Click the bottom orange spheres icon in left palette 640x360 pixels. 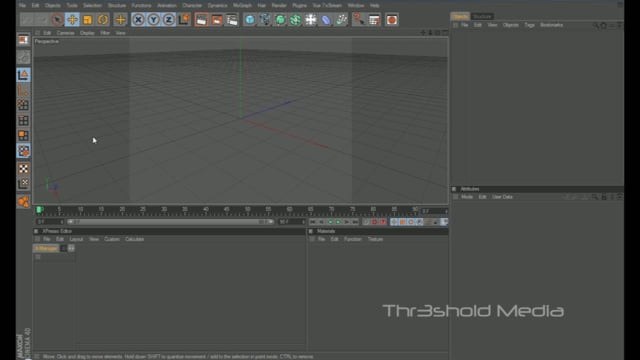tap(23, 201)
